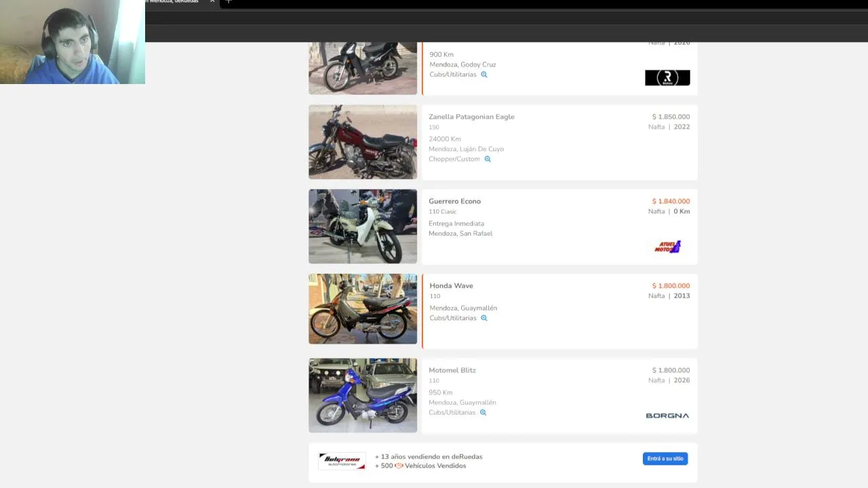
Task: Click the text Mendoza, Luján De Cuyo
Action: click(466, 149)
